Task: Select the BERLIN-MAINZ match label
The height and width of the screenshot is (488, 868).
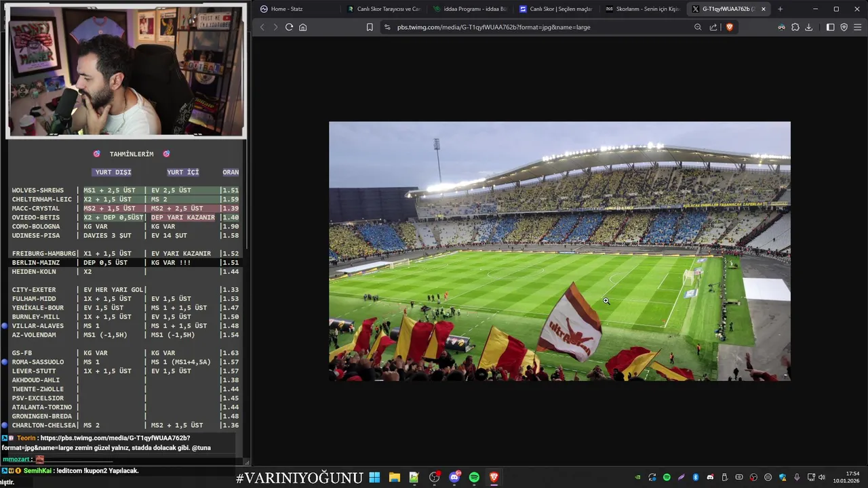Action: [x=36, y=262]
